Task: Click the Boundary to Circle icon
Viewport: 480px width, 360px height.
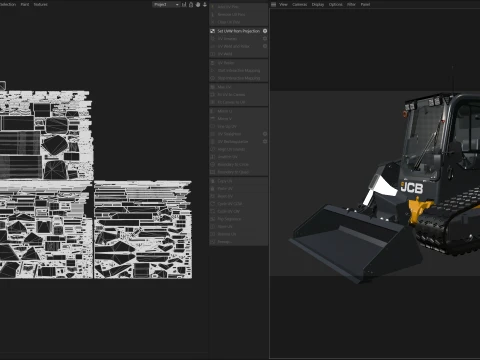Action: [212, 165]
